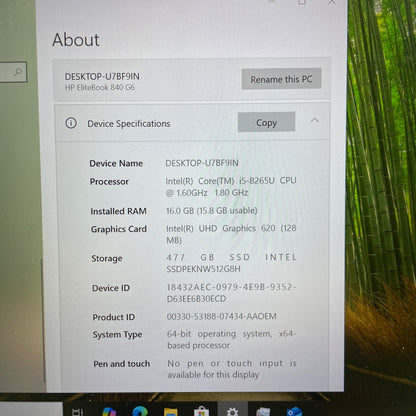Screen dimensions: 416x416
Task: Click the search magnifier in the Settings sidebar
Action: [18, 72]
